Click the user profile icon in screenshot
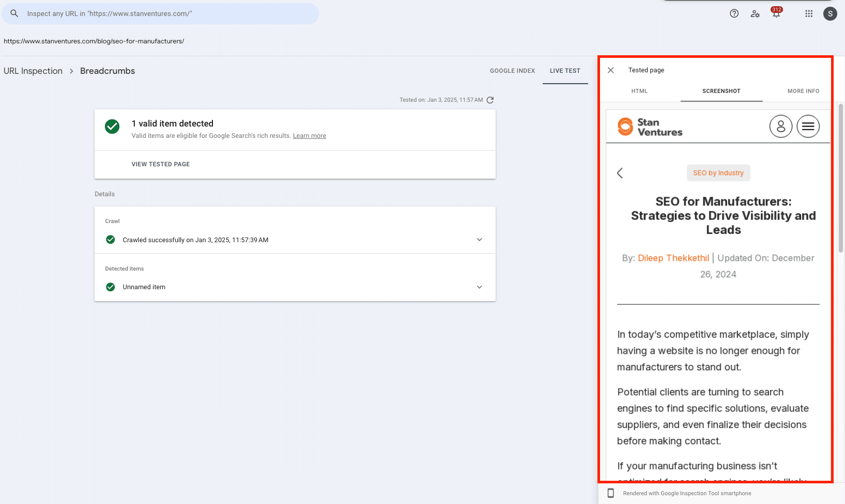Viewport: 845px width, 504px height. click(x=780, y=126)
